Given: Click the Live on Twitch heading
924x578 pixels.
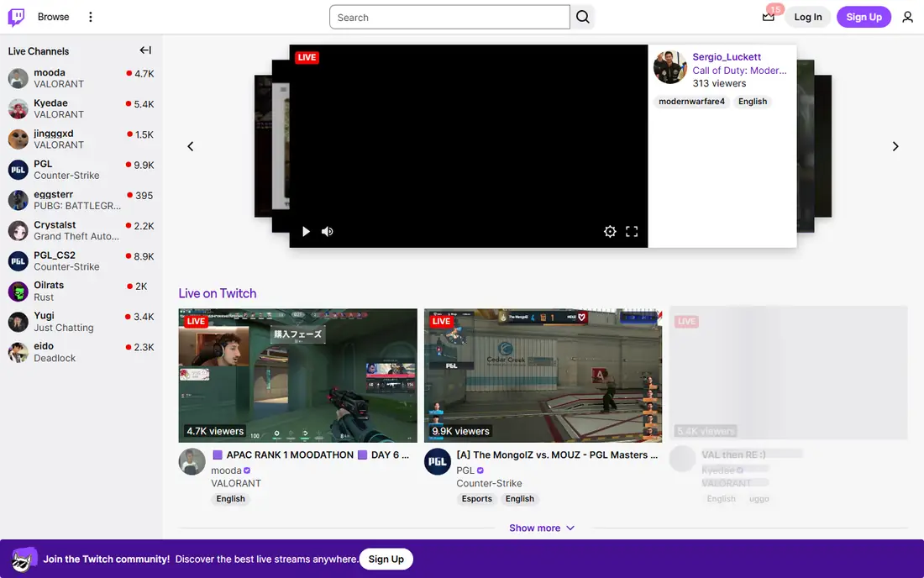Looking at the screenshot, I should [x=218, y=293].
